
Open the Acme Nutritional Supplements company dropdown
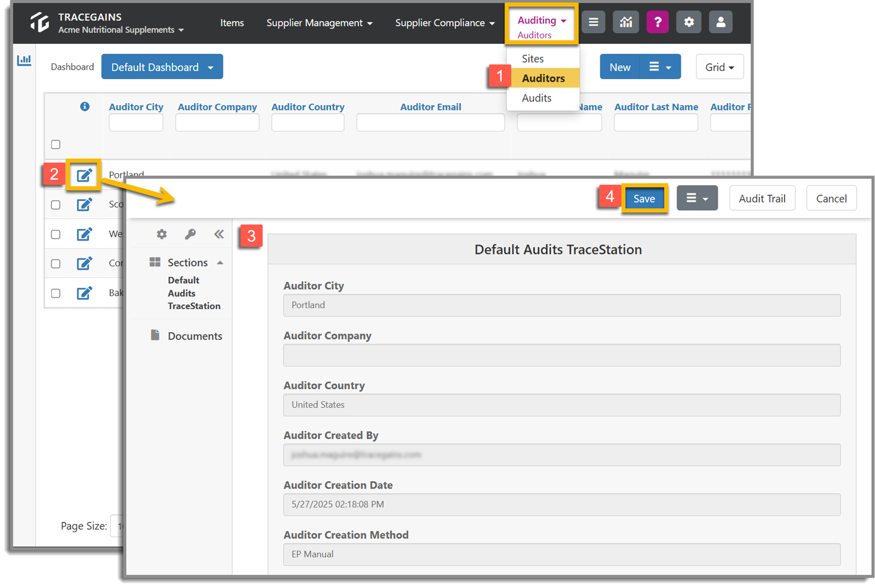click(121, 30)
